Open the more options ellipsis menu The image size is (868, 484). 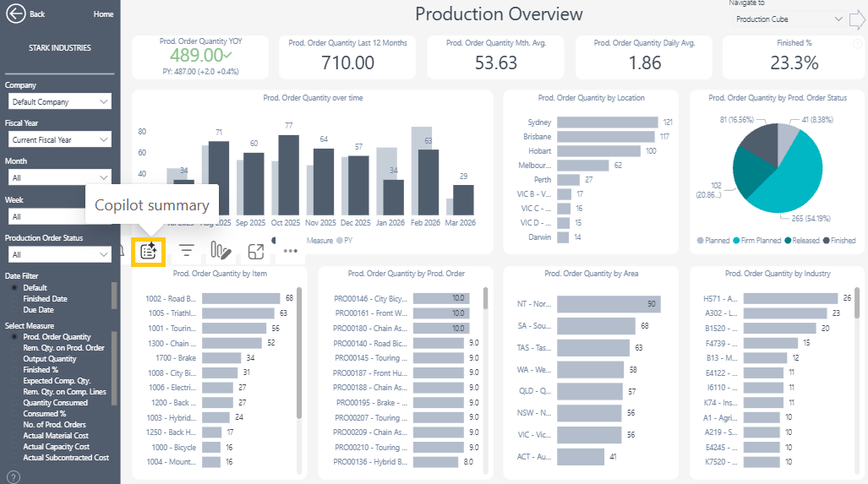coord(291,251)
